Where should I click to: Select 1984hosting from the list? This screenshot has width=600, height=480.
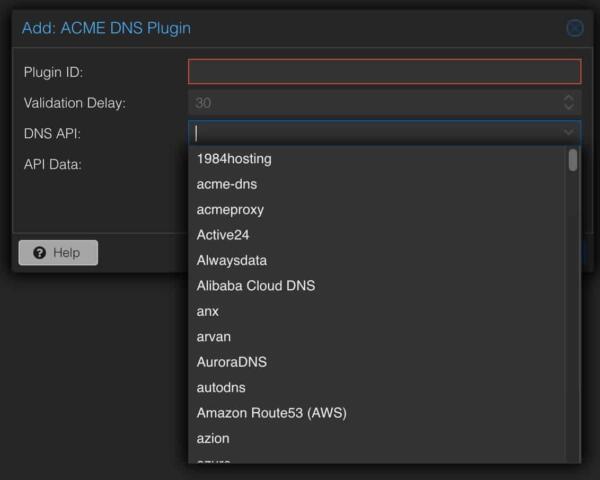[234, 159]
